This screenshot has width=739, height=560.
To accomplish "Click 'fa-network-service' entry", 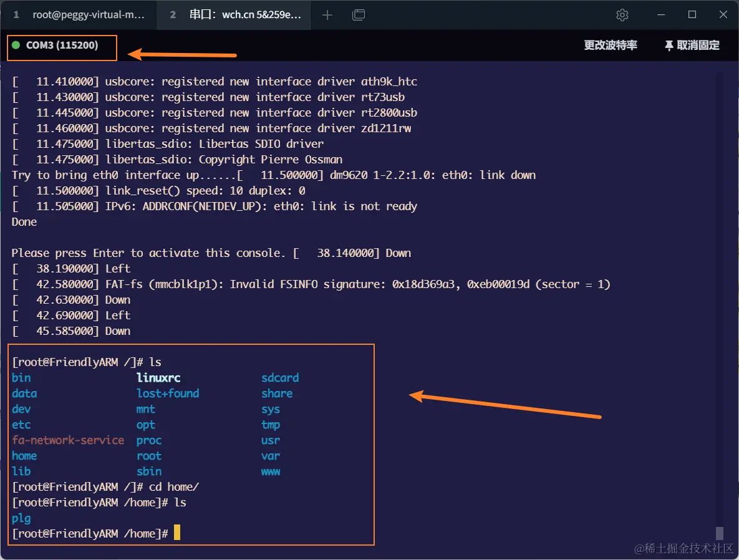I will tap(68, 440).
